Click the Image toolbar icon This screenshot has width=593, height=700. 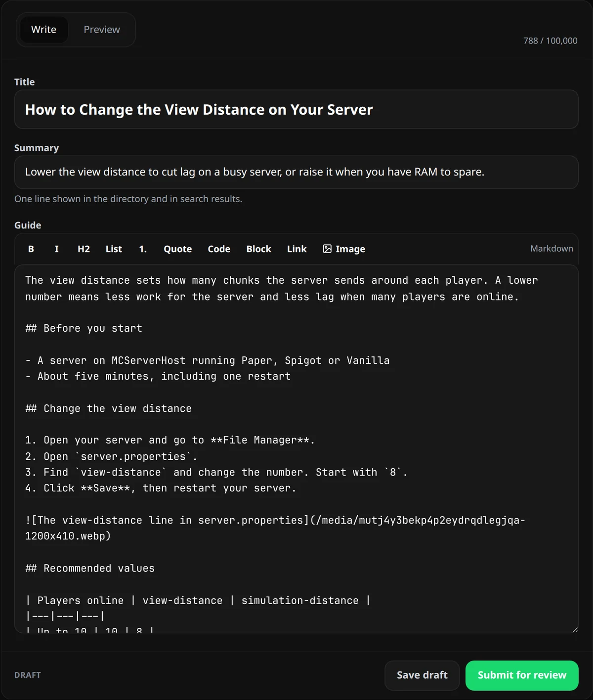click(327, 249)
